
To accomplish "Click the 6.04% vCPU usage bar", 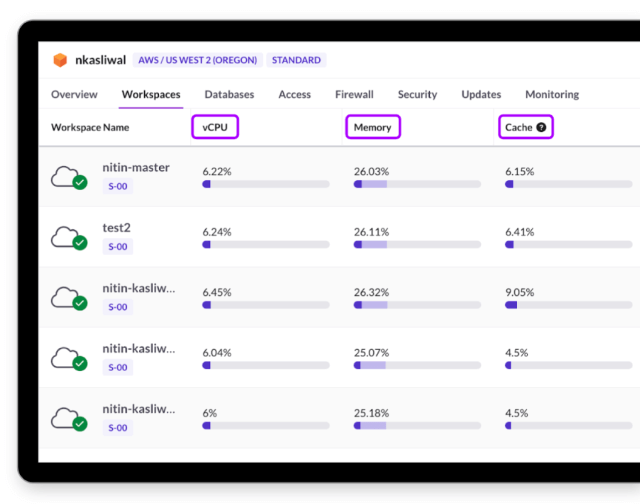I will [266, 365].
